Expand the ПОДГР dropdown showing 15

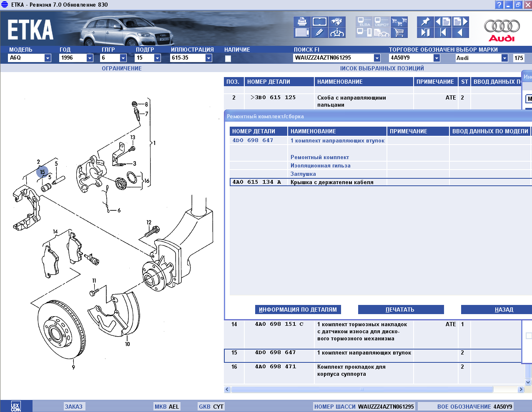[x=157, y=58]
